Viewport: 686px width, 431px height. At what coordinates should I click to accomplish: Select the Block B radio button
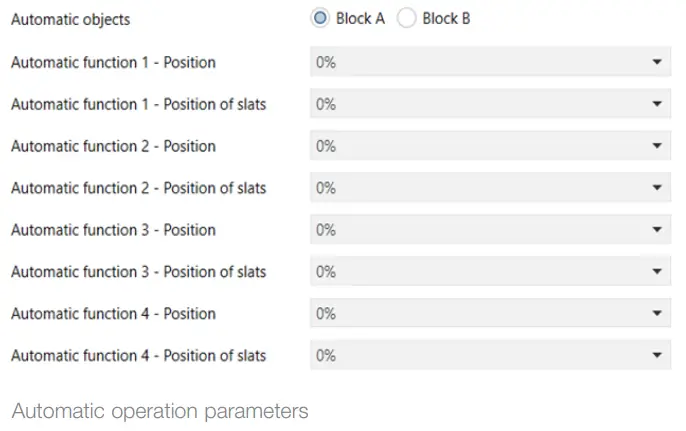pos(406,19)
